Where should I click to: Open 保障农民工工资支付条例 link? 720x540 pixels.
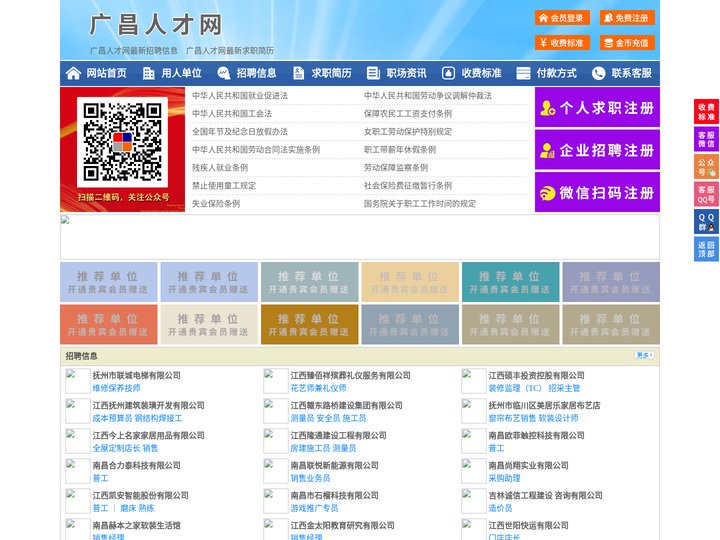tap(408, 113)
